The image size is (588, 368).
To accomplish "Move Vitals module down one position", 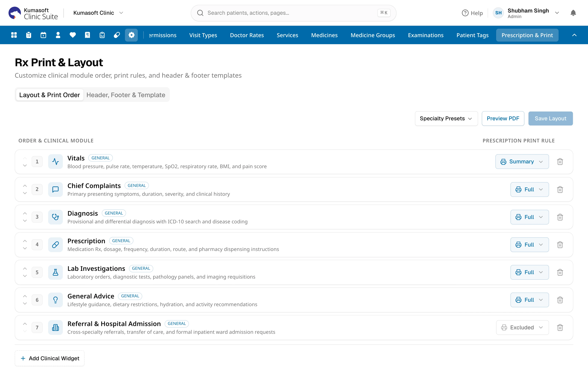I will (25, 165).
